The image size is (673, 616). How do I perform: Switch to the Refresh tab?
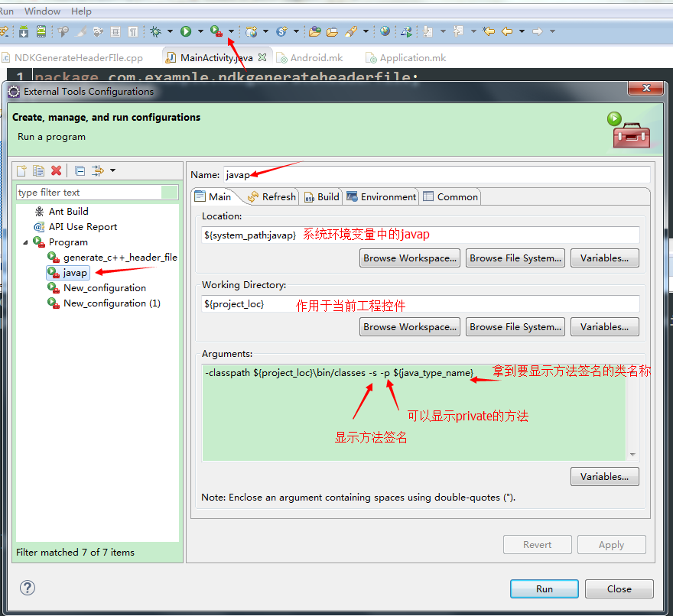tap(271, 197)
